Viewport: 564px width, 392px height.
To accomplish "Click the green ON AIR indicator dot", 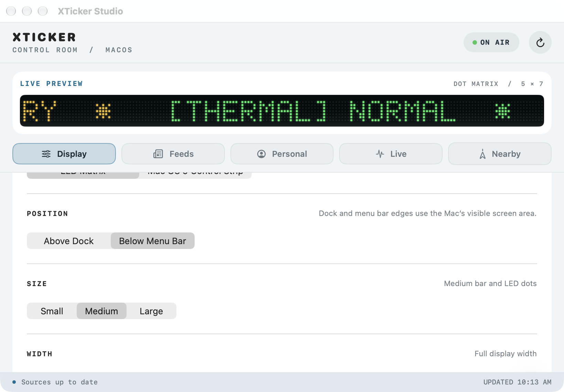I will click(475, 42).
